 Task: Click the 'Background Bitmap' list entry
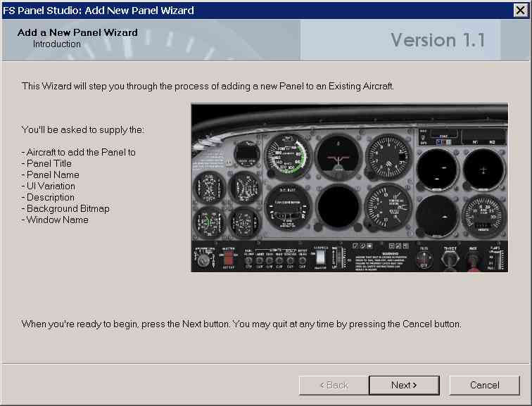[x=68, y=208]
